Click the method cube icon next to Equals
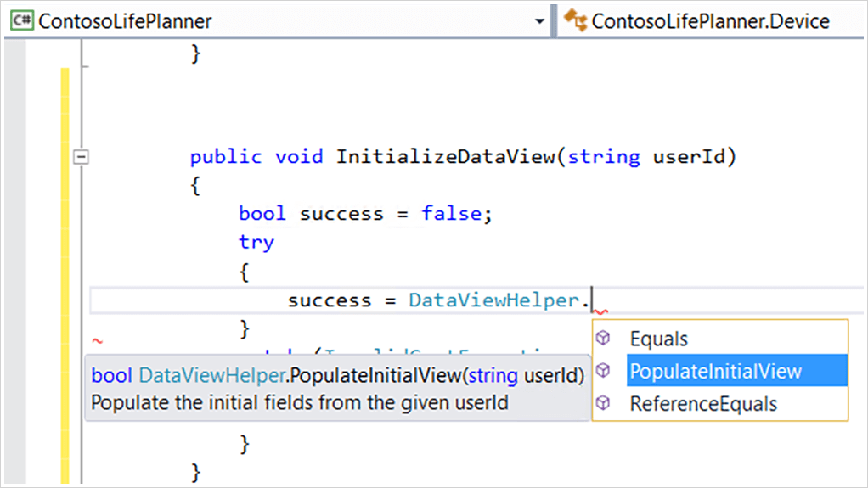Image resolution: width=868 pixels, height=488 pixels. pyautogui.click(x=603, y=339)
